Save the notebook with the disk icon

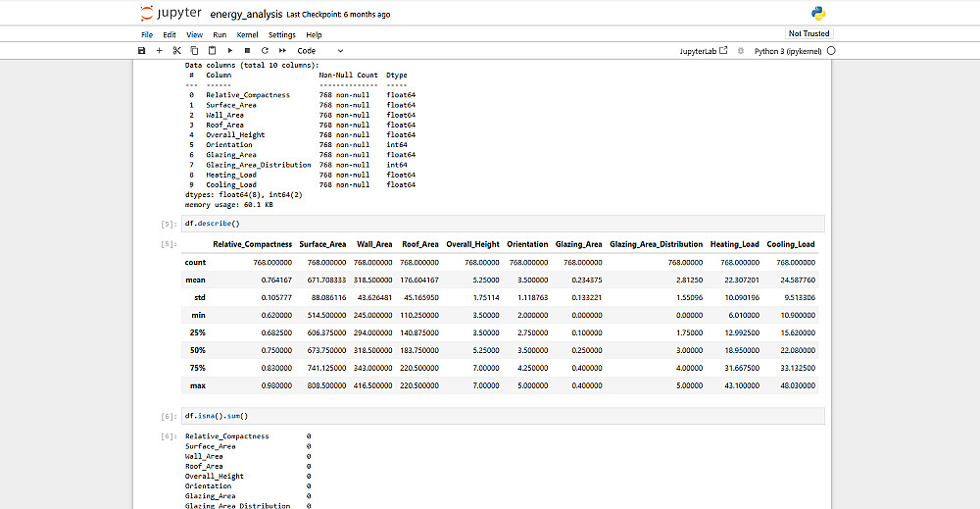point(142,51)
